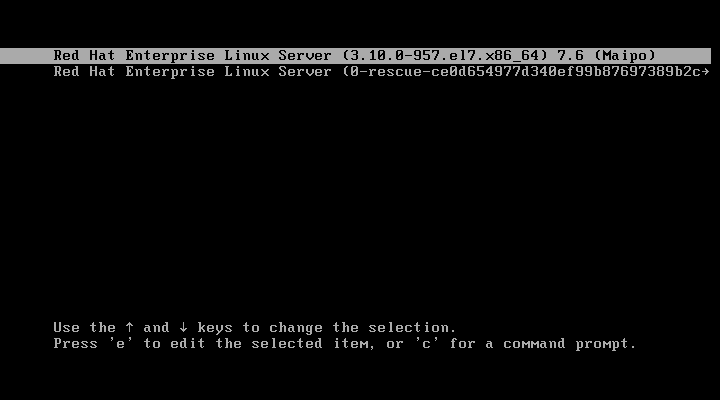This screenshot has height=400, width=720.
Task: Click the 'e' edit key hint
Action: pos(120,344)
